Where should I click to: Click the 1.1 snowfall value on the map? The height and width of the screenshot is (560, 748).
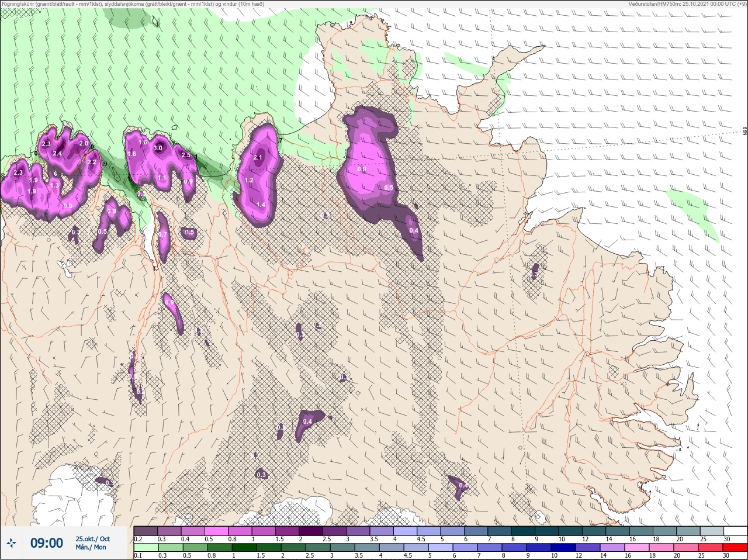coord(162,178)
